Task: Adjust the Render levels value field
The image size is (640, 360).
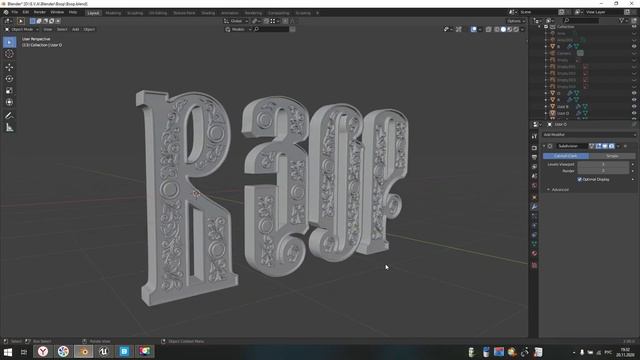Action: [603, 171]
